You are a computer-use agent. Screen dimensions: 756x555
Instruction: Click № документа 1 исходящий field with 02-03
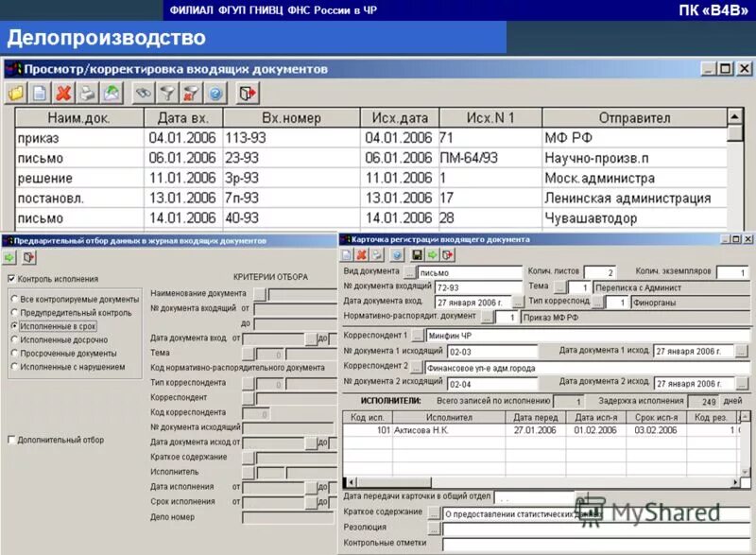[492, 352]
